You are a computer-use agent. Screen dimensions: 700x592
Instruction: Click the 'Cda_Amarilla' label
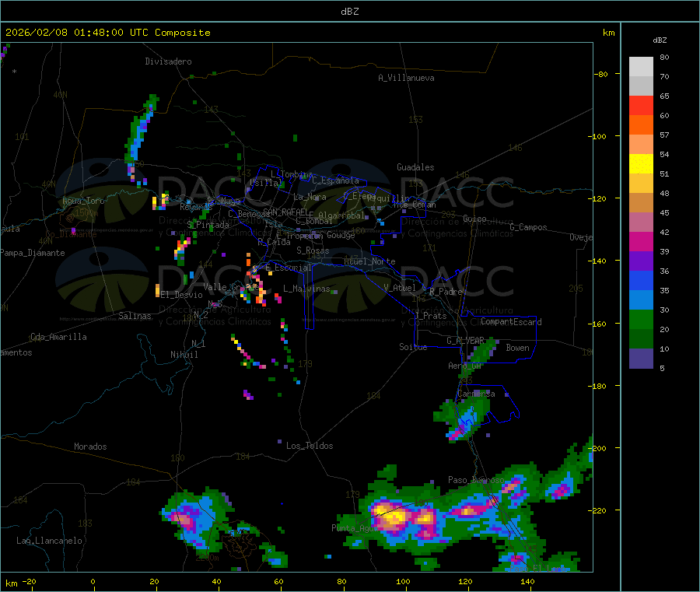tap(58, 337)
